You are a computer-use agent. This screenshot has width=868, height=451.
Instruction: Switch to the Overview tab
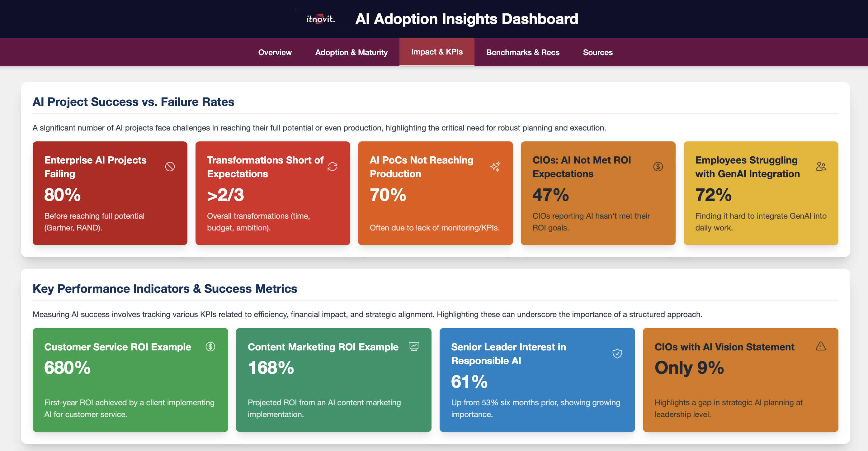coord(275,52)
